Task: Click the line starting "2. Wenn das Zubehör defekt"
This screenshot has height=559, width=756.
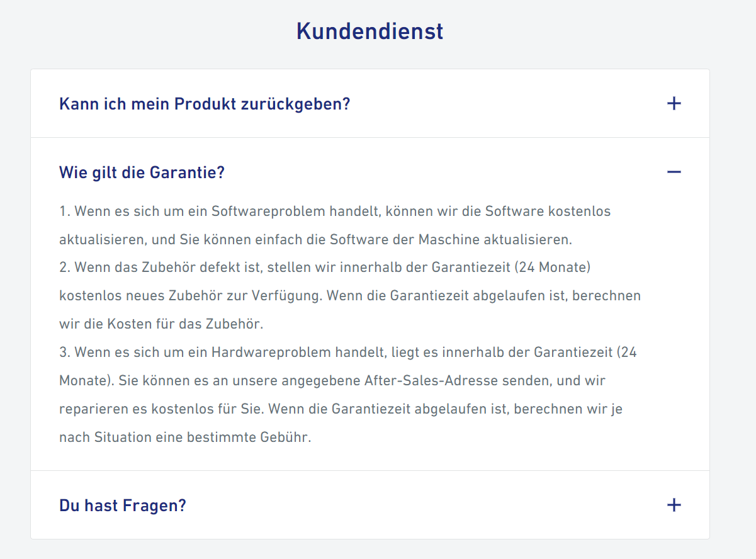Action: [x=324, y=268]
